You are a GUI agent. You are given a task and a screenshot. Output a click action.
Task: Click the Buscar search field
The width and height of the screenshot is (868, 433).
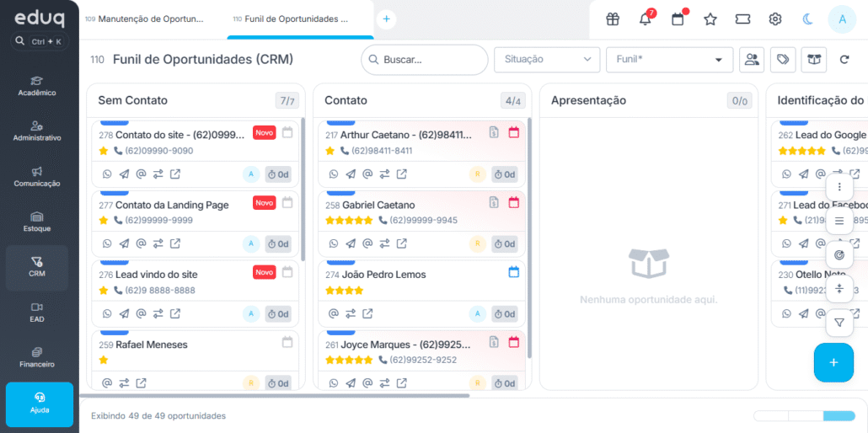[x=426, y=60]
